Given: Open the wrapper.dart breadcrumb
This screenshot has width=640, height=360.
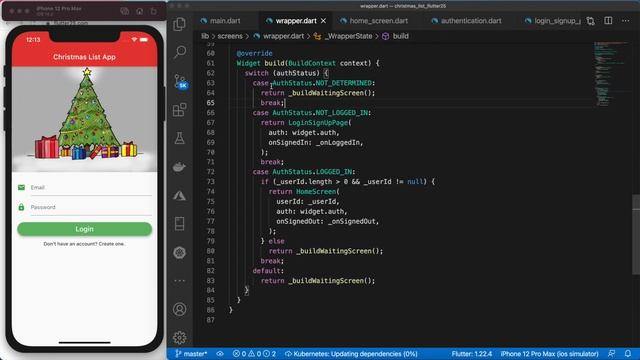Looking at the screenshot, I should [x=279, y=36].
